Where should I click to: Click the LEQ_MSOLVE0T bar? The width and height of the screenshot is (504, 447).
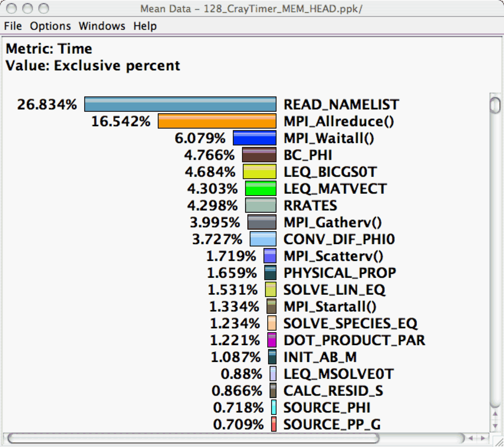(x=273, y=374)
